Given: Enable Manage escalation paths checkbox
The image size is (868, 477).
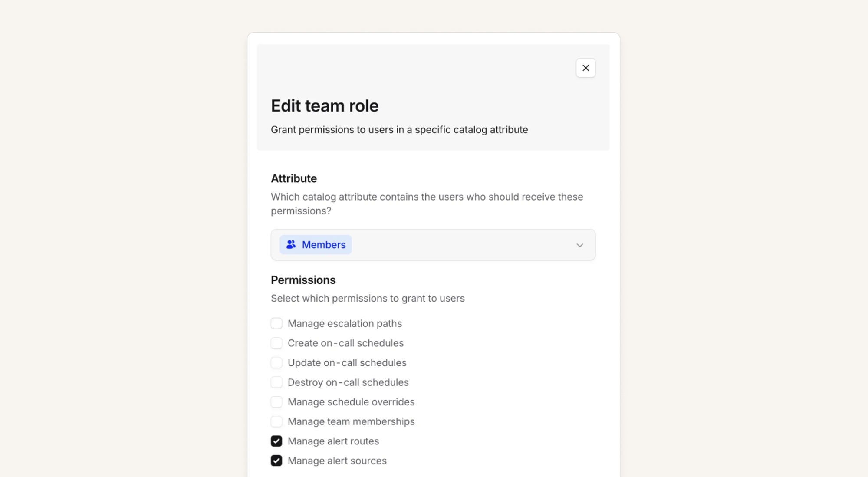Looking at the screenshot, I should (x=276, y=323).
